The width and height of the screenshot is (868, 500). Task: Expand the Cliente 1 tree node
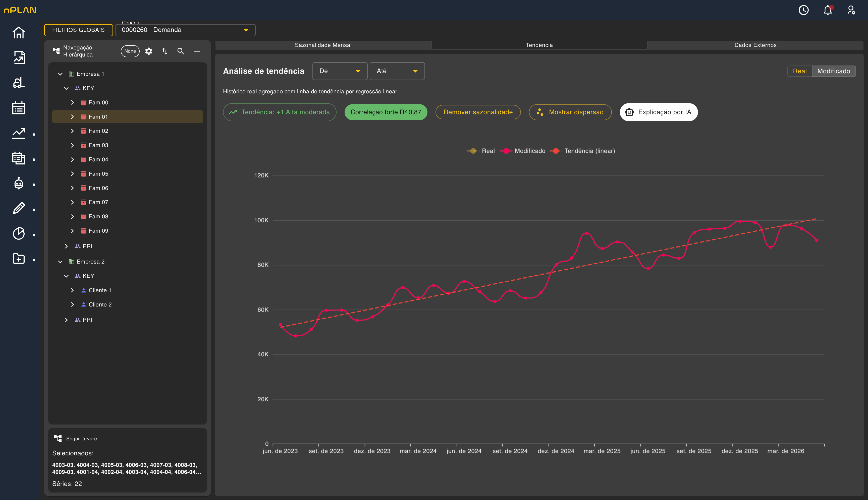coord(72,290)
